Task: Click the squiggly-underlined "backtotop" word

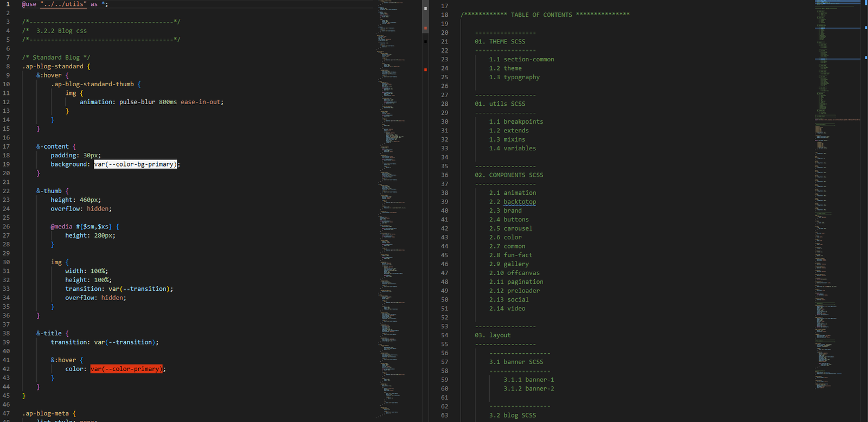Action: [520, 202]
